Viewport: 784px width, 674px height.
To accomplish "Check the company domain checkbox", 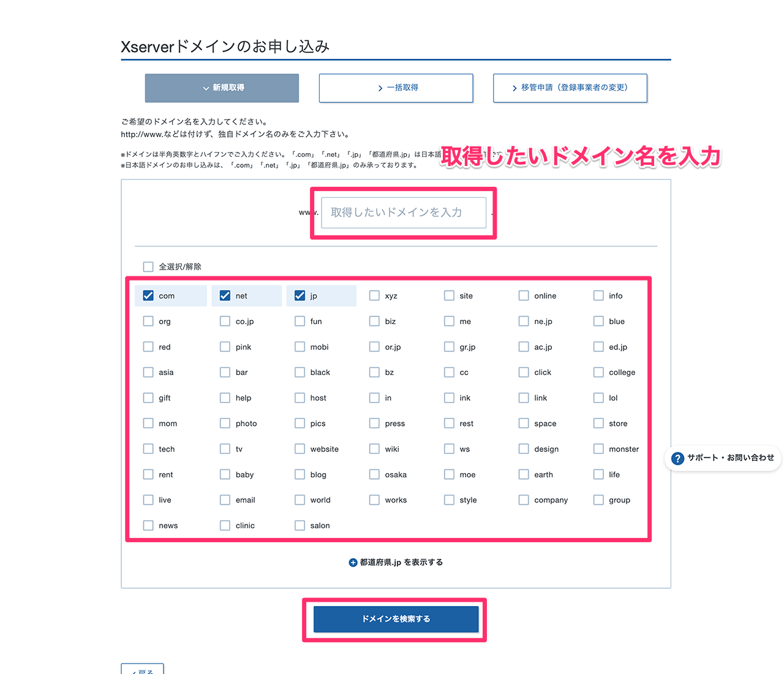I will (x=524, y=500).
